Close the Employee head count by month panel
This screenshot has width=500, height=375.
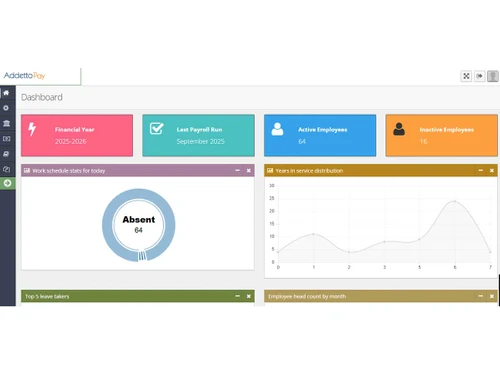[x=492, y=296]
